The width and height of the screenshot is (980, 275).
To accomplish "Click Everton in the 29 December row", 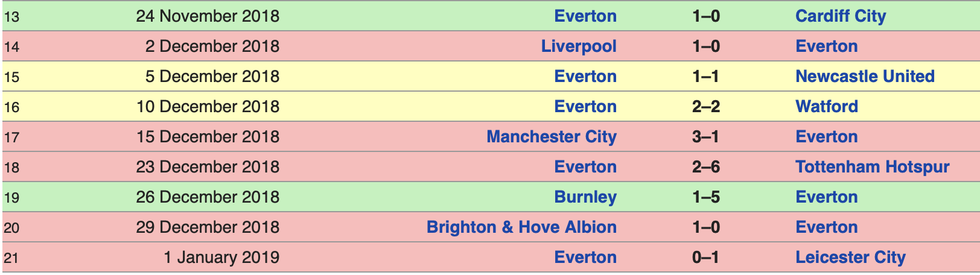I will pos(827,227).
